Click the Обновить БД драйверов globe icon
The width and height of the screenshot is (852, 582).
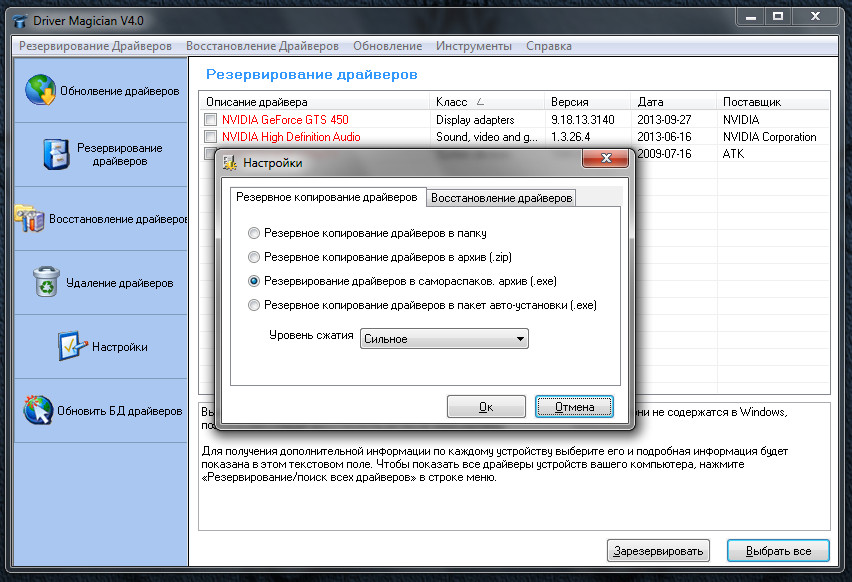tap(38, 410)
